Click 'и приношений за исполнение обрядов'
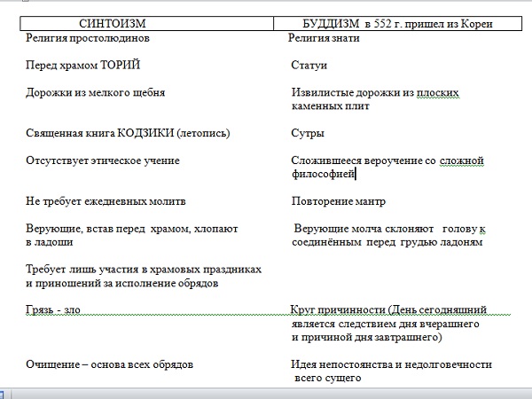Screen dimensions: 532x399 point(121,283)
